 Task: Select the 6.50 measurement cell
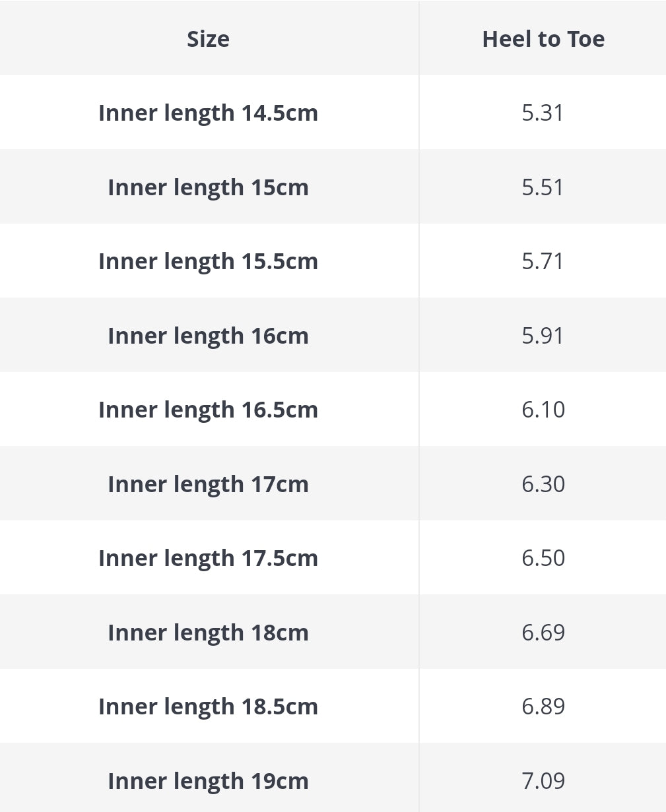pos(543,558)
